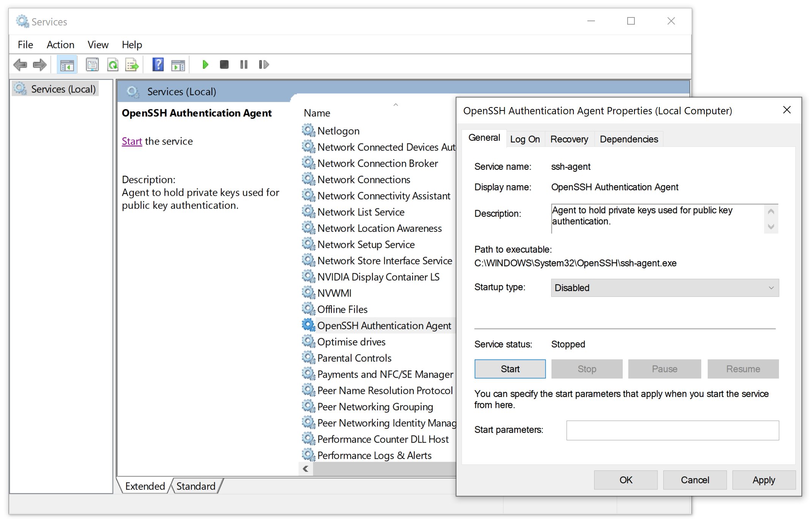Click the Stop button in Properties dialog
The width and height of the screenshot is (812, 522).
click(587, 369)
